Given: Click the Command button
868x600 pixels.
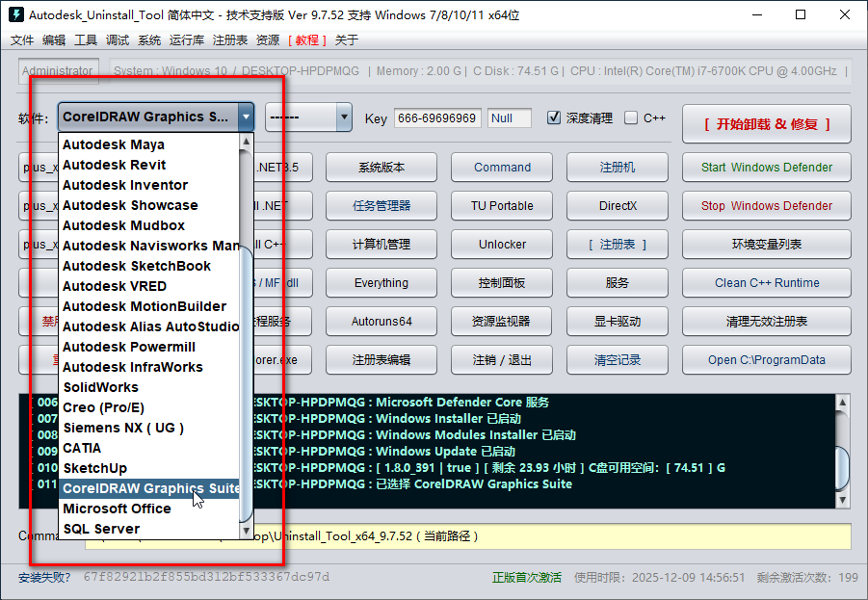Looking at the screenshot, I should pyautogui.click(x=502, y=168).
